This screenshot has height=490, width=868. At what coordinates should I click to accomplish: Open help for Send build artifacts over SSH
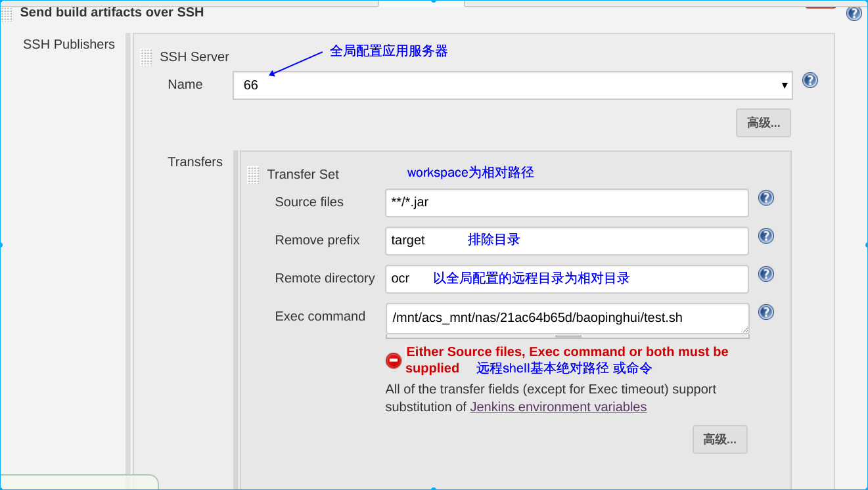(854, 13)
